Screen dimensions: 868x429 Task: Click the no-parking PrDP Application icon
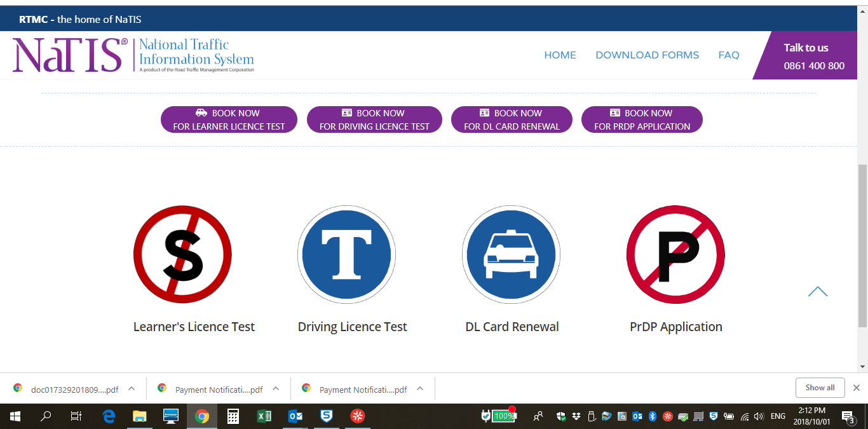[675, 255]
